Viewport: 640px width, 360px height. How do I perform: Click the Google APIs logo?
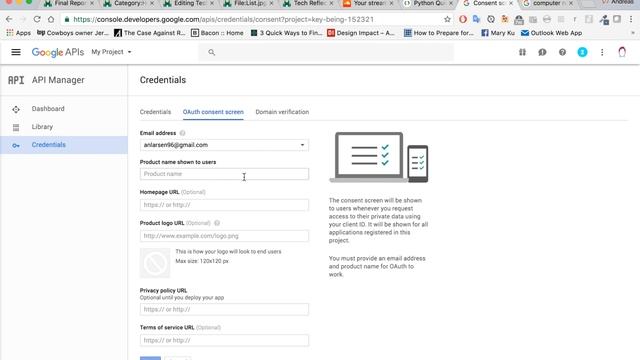click(58, 52)
